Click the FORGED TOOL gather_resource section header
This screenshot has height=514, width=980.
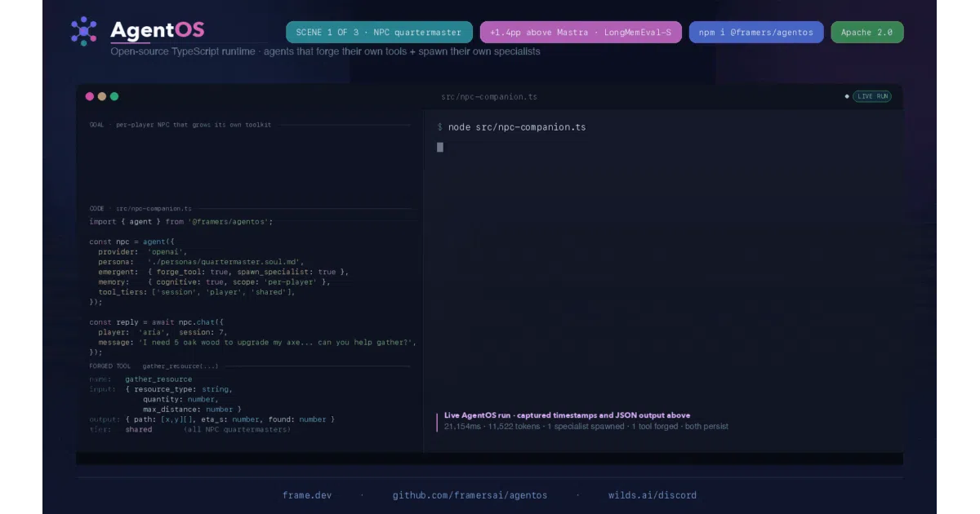coord(154,366)
